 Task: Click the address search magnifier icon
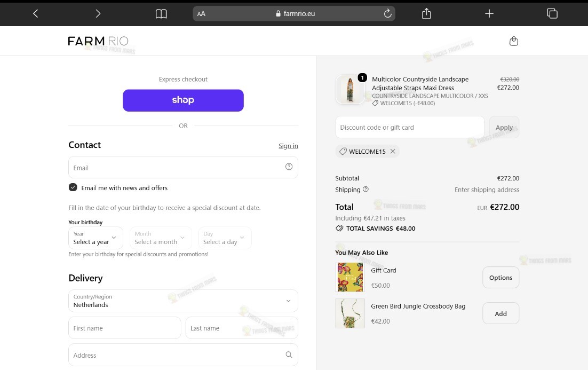coord(289,355)
